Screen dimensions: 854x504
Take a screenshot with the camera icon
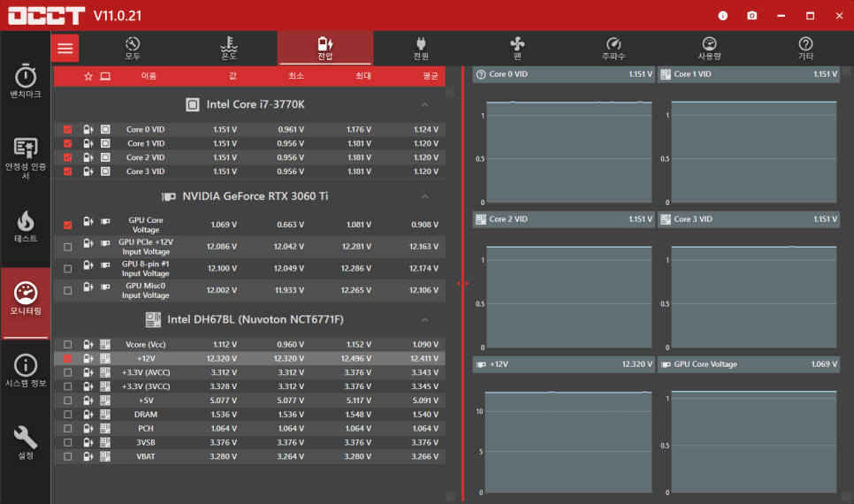tap(752, 16)
